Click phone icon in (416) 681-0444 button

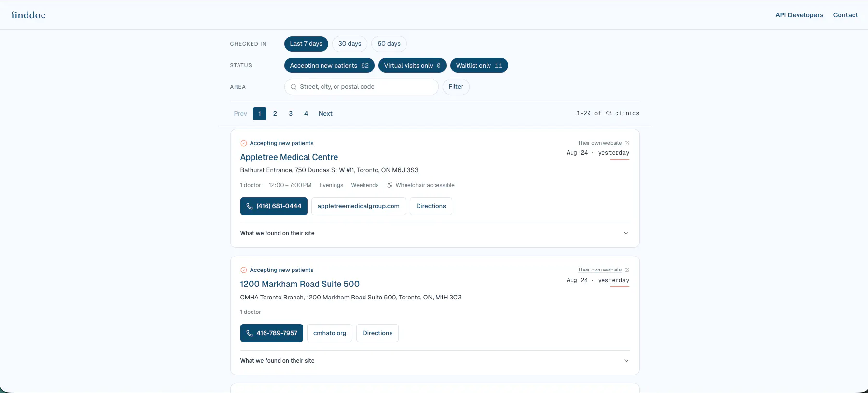pyautogui.click(x=250, y=206)
